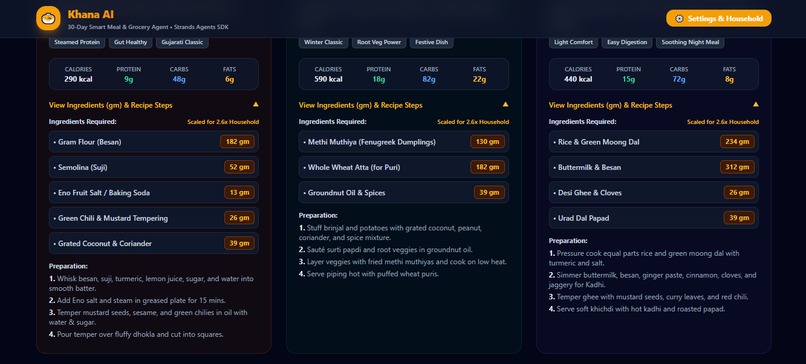Click the 52 gm quantity badge

pyautogui.click(x=239, y=167)
